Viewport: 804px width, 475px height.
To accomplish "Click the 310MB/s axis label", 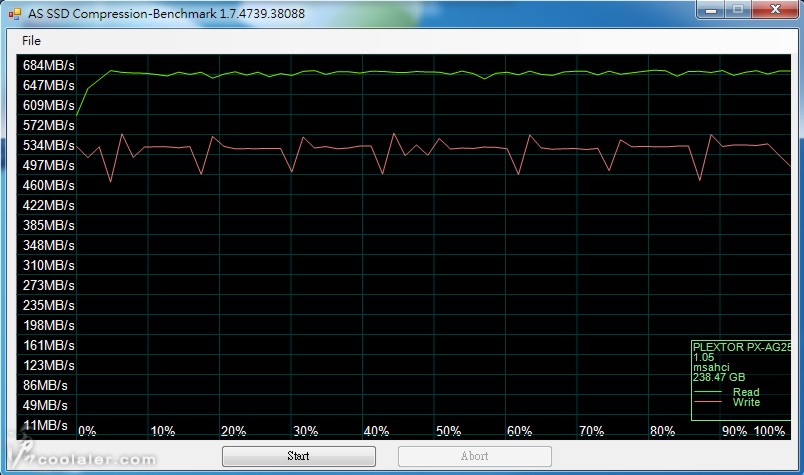I will [48, 265].
